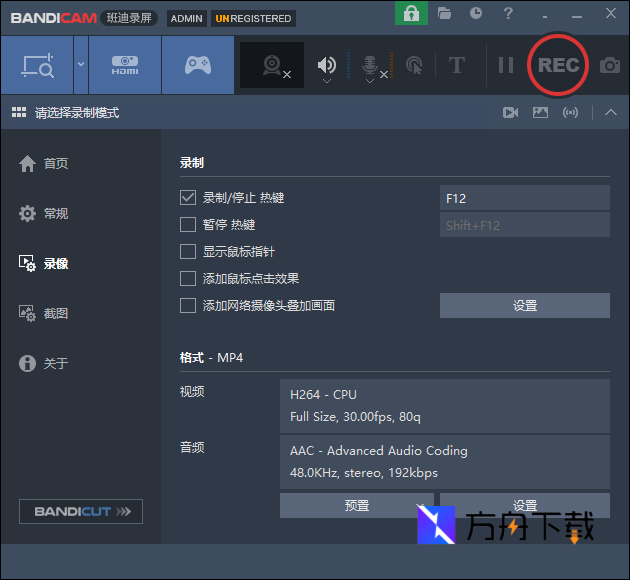Click the 48.0KHz, stereo, 192kbps text
Image resolution: width=630 pixels, height=580 pixels.
pyautogui.click(x=364, y=473)
